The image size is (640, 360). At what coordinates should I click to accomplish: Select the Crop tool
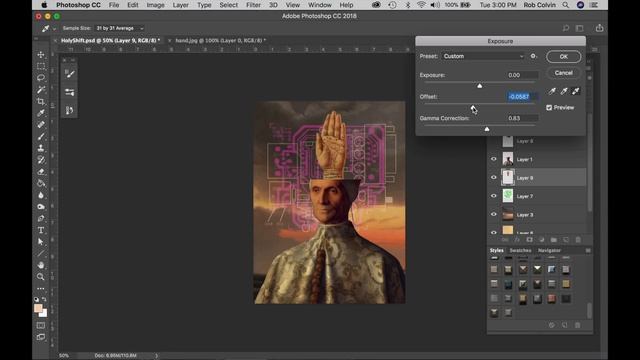pos(41,101)
